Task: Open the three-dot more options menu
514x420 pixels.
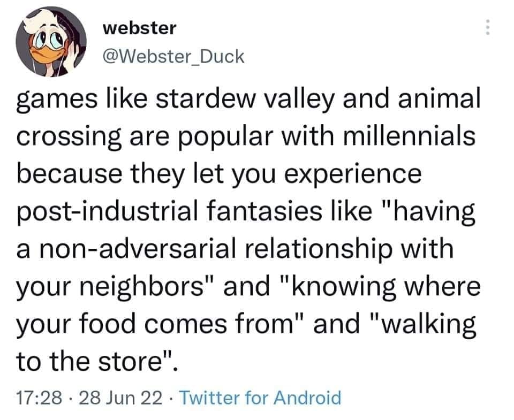Action: pyautogui.click(x=487, y=28)
